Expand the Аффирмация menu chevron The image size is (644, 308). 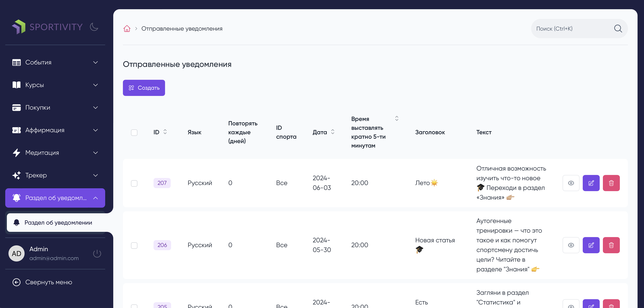click(95, 130)
